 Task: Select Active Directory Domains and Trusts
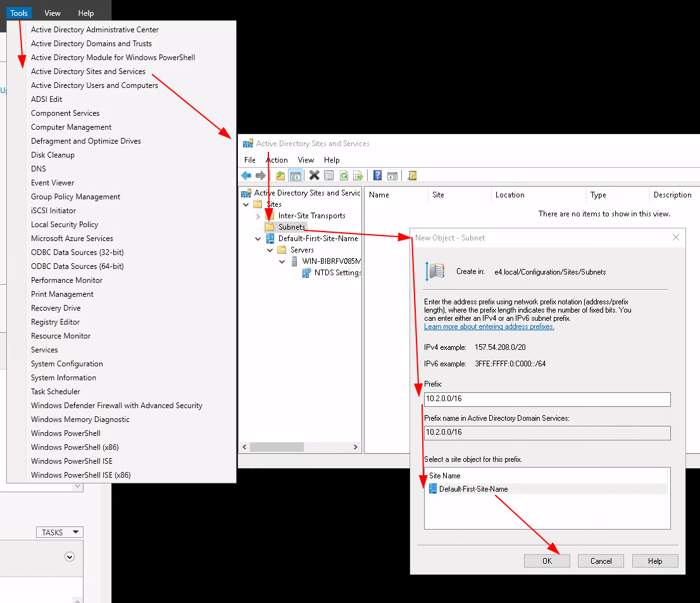[91, 43]
